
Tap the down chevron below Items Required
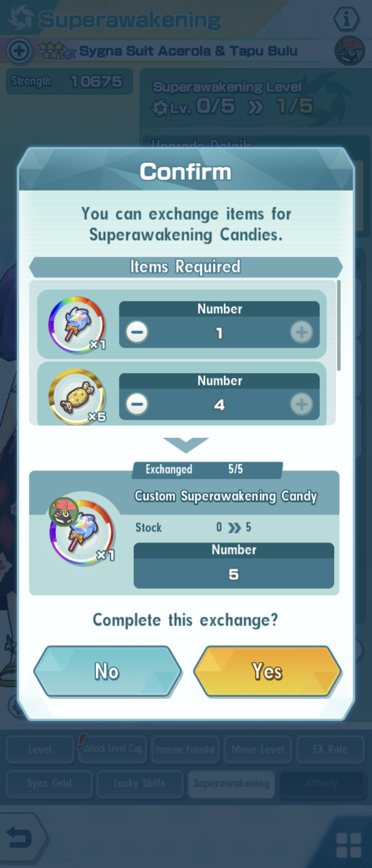[186, 445]
